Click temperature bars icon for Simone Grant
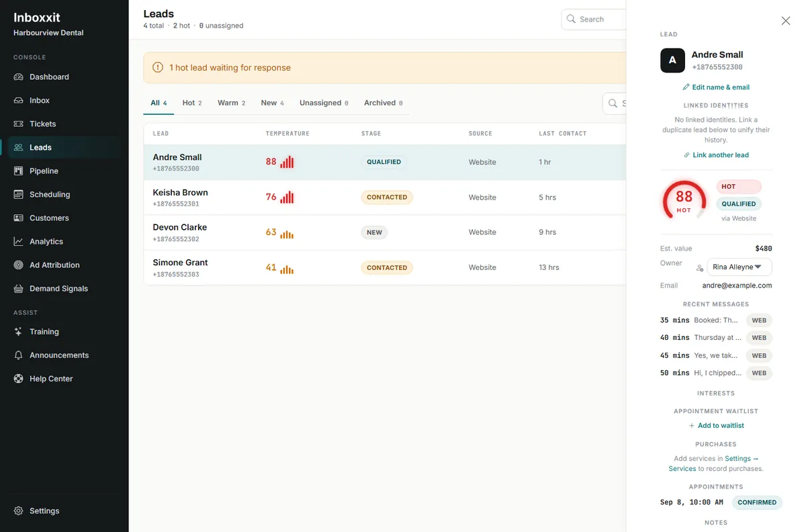This screenshot has height=532, width=806. pos(287,268)
